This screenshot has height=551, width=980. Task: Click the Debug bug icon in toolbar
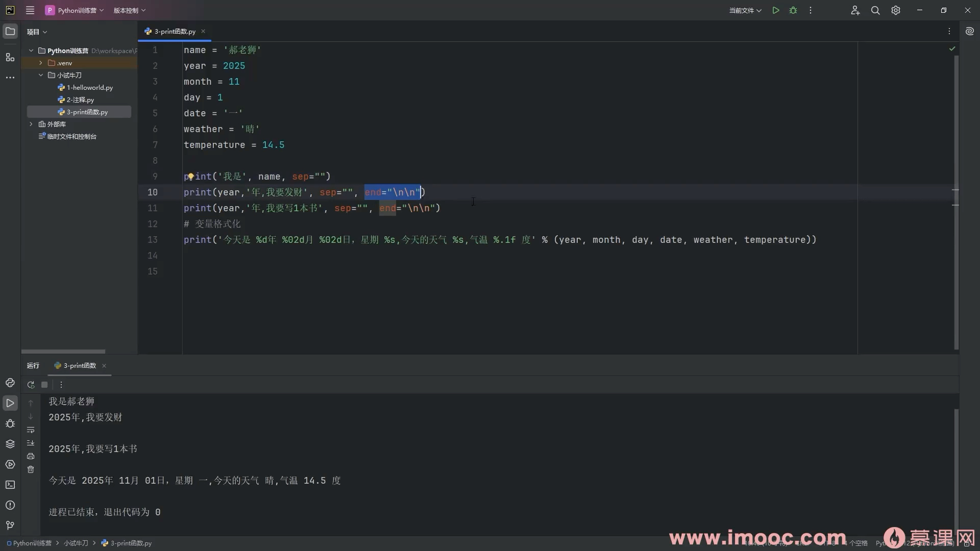[x=793, y=10]
